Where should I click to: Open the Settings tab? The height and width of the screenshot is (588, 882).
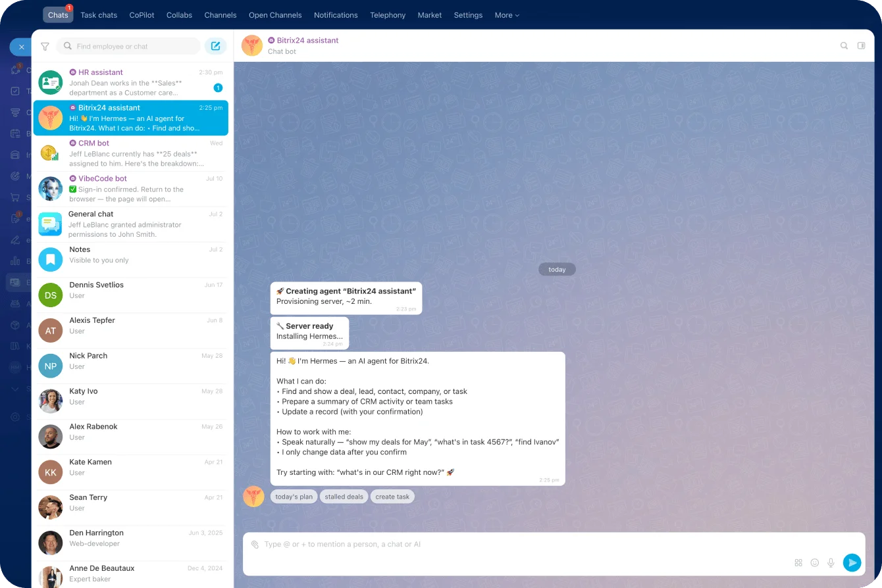(468, 15)
